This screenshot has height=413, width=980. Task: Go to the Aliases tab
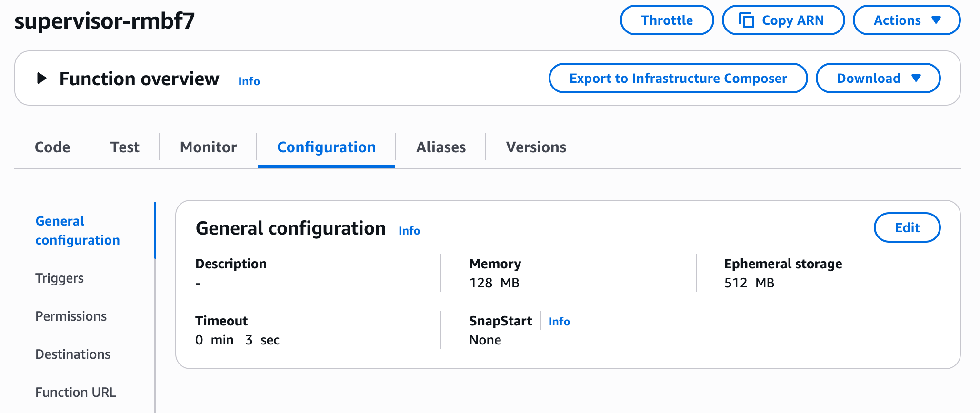pos(441,147)
